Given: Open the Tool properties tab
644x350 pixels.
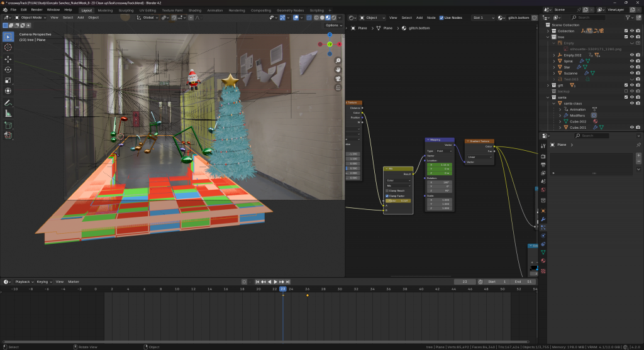Looking at the screenshot, I should coord(543,146).
